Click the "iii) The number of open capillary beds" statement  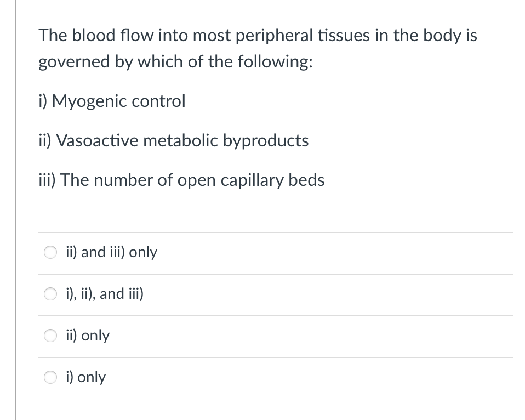coord(181,180)
